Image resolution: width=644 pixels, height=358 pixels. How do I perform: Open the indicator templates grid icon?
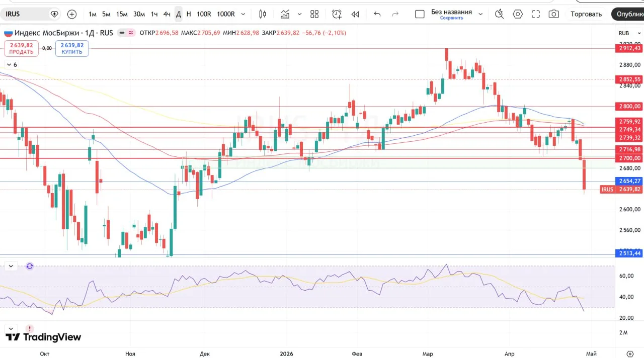click(x=314, y=14)
